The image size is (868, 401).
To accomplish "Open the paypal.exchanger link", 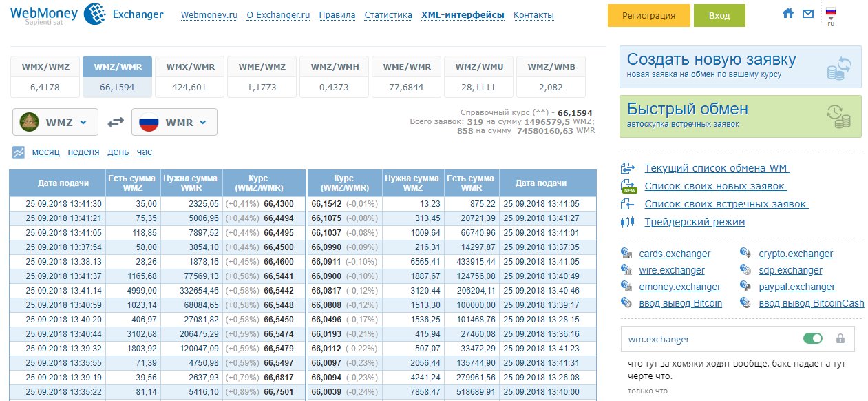I will pyautogui.click(x=797, y=287).
